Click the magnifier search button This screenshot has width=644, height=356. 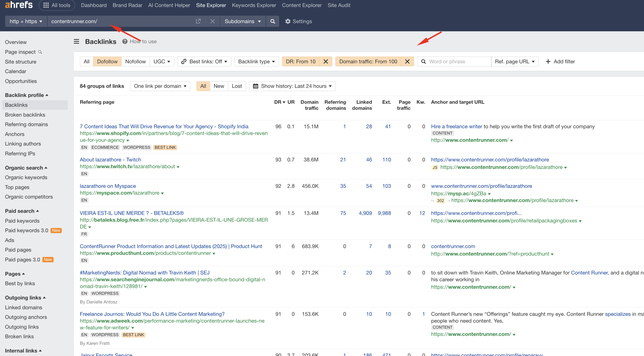click(272, 21)
